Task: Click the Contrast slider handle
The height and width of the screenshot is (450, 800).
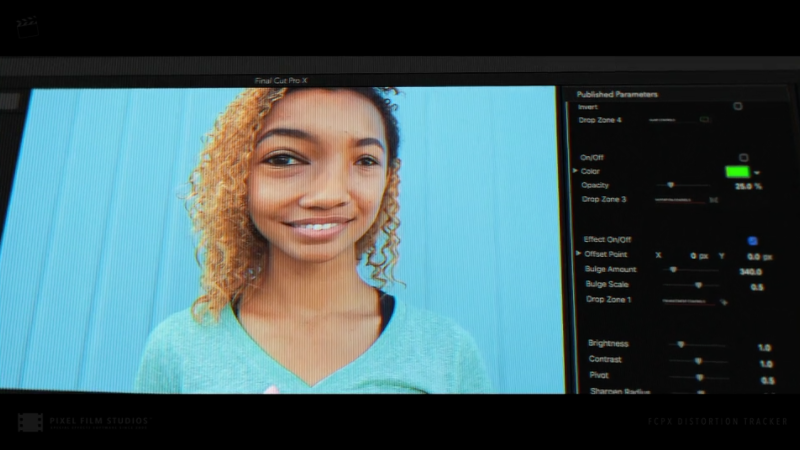Action: click(x=698, y=361)
